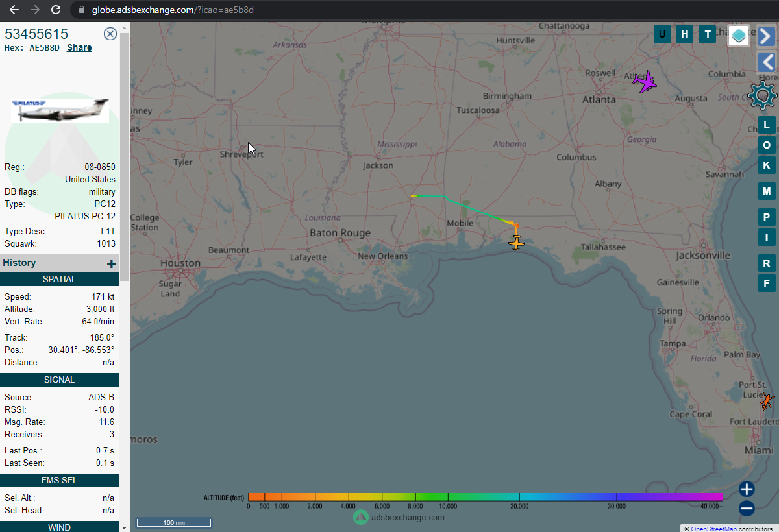Click the Vert. Rate value -64 ft/min
Screen dimensions: 779x532
[96, 322]
